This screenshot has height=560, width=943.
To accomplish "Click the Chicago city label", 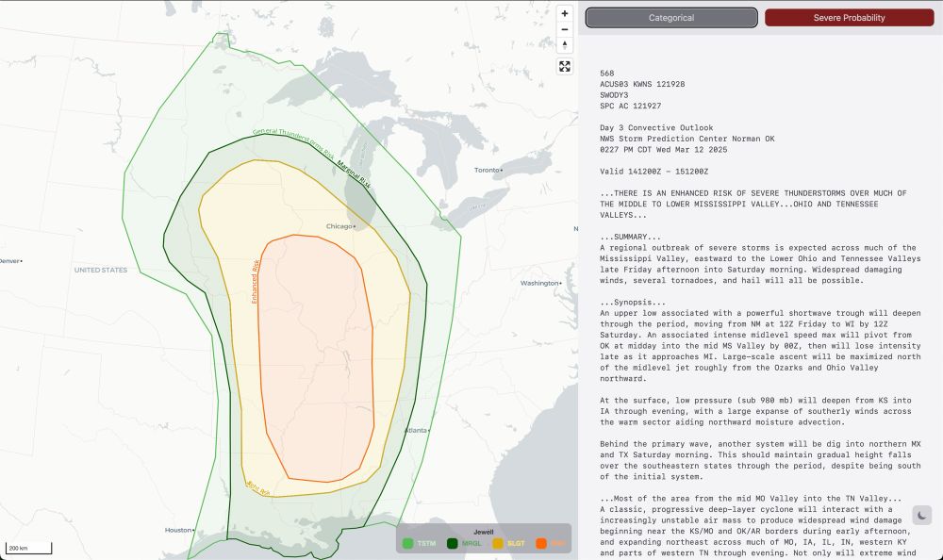I will [x=339, y=226].
